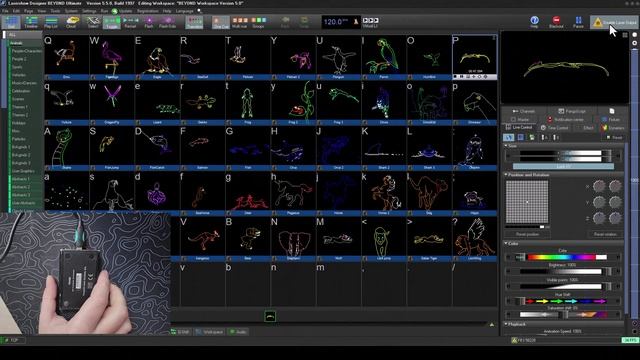Adjust the Hue Shift slider
The width and height of the screenshot is (640, 360).
coord(562,301)
